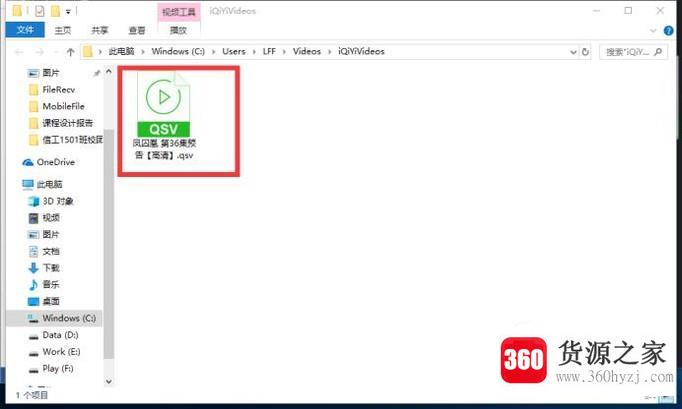This screenshot has height=409, width=682.
Task: Click the Back navigation arrow
Action: 19,52
